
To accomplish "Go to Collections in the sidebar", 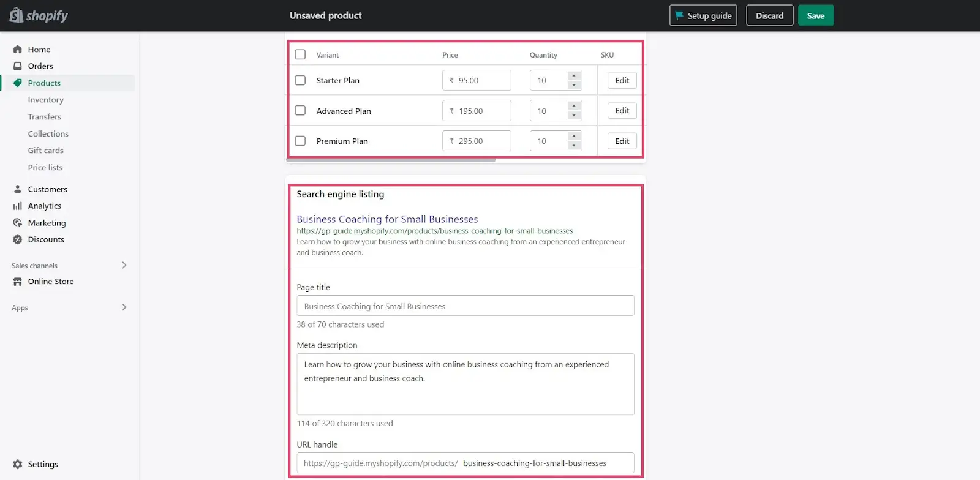I will pos(48,133).
